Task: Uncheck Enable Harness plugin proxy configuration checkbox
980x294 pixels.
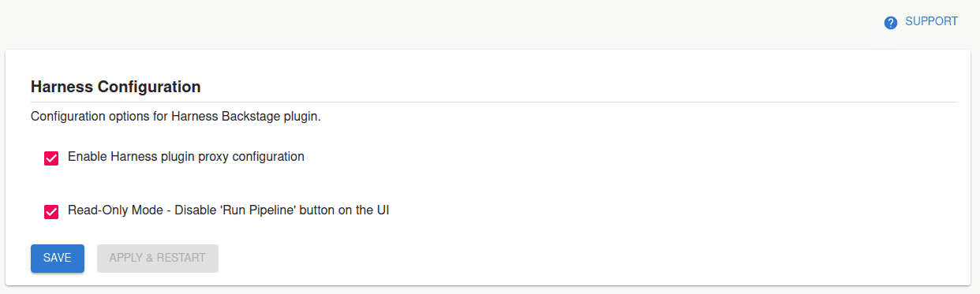Action: 51,158
